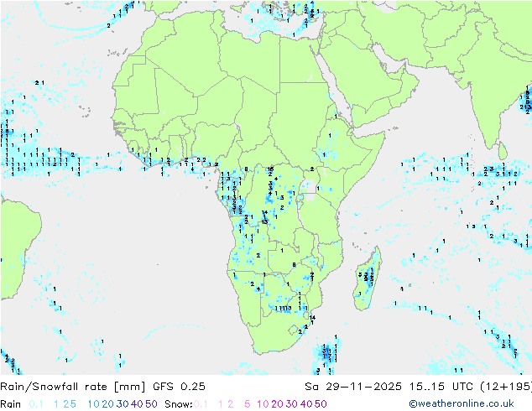Open the weatheronline.co.uk copyright link
Image resolution: width=532 pixels, height=411 pixels.
[x=462, y=404]
